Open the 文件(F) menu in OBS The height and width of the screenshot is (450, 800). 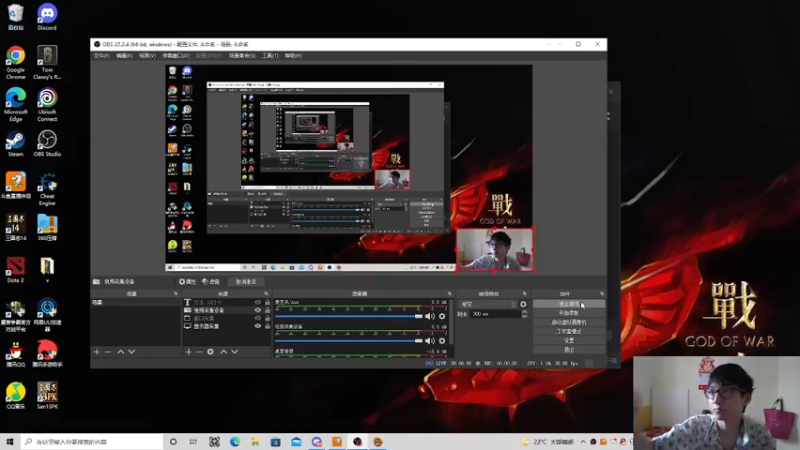pos(102,56)
